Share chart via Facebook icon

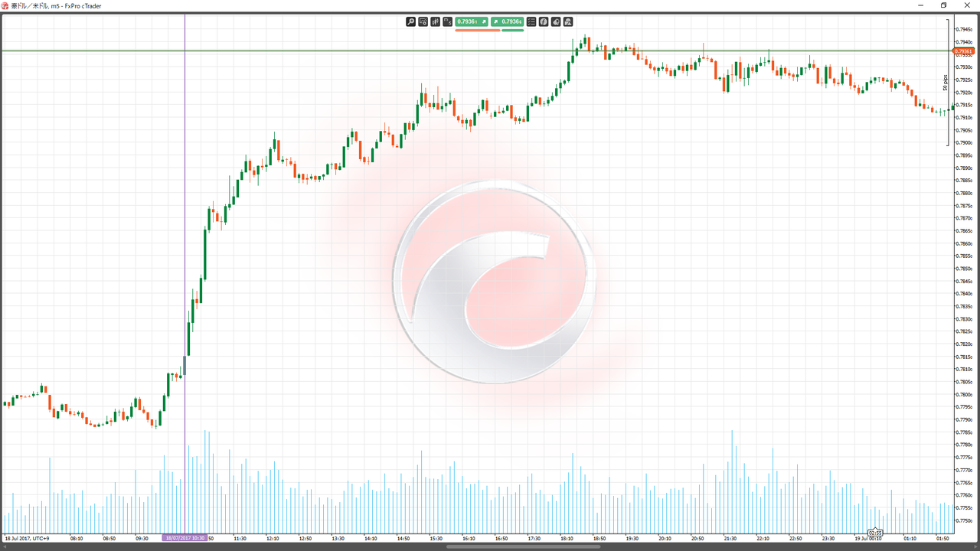click(544, 21)
